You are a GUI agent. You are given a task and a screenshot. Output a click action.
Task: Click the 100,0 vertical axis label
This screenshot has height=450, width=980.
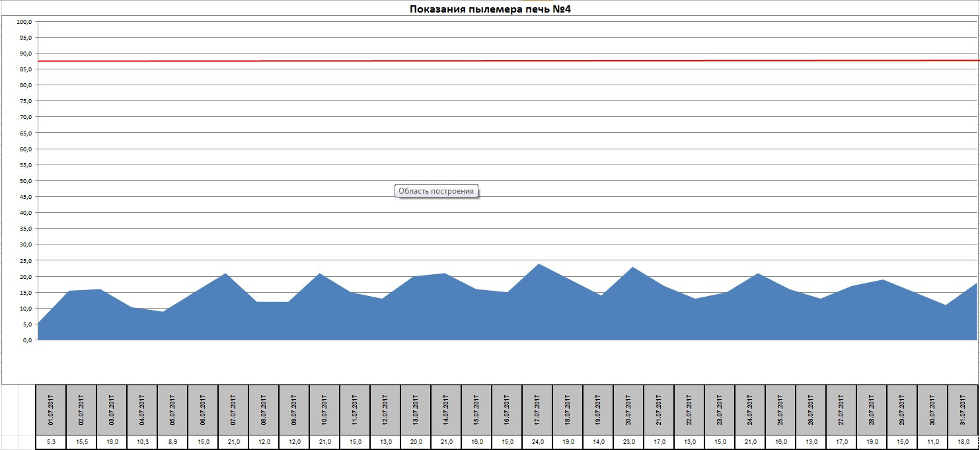tap(24, 22)
